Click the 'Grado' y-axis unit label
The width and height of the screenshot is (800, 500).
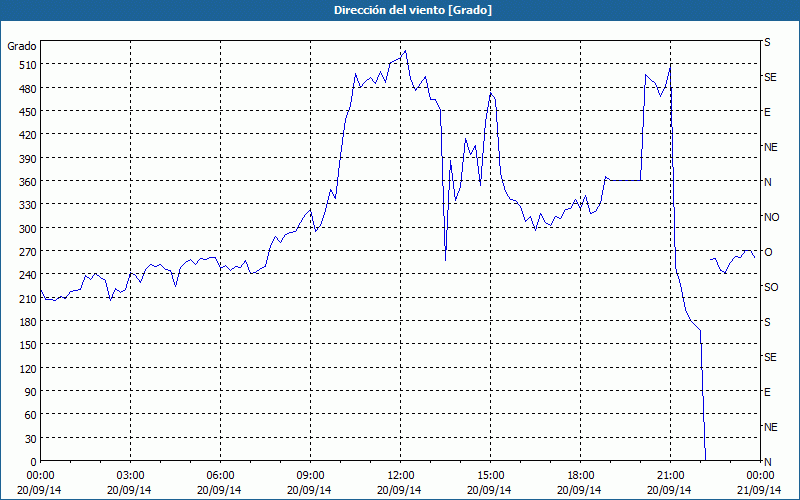click(x=22, y=46)
